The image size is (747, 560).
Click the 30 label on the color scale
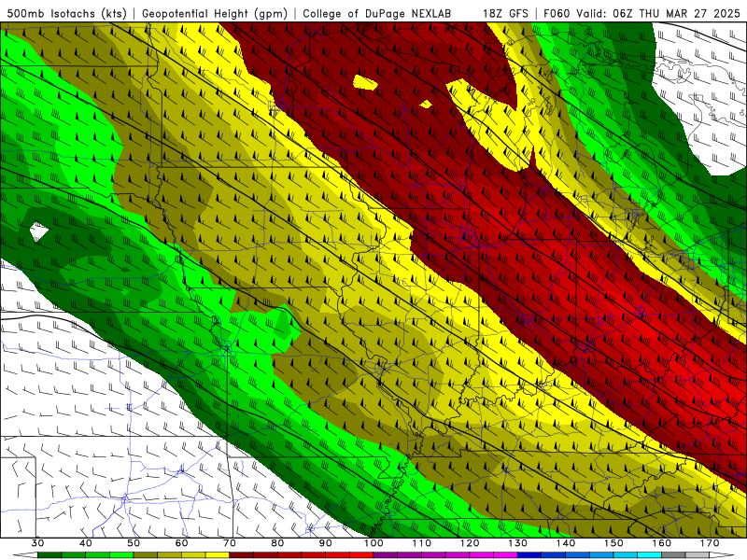tap(37, 543)
